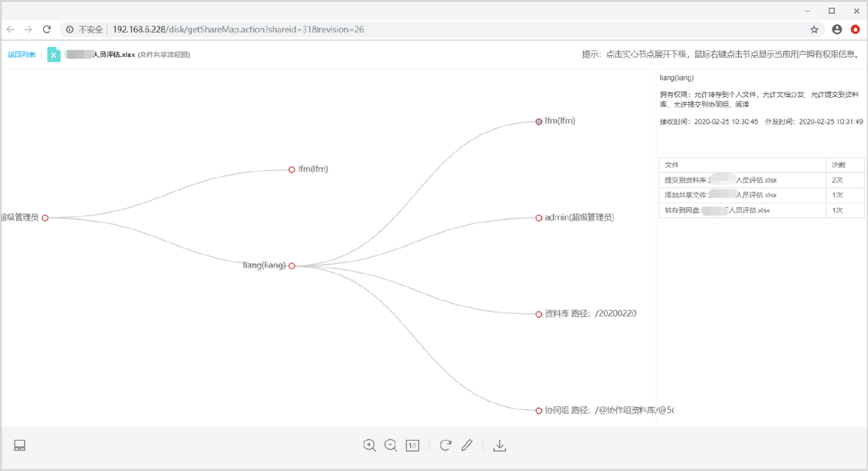Screen dimensions: 868x471
Task: Bookmark this page with the star icon
Action: (x=814, y=29)
